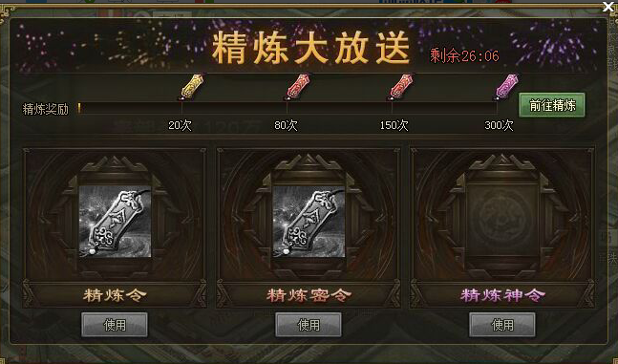
Task: Click the empty 精炼神令 slot
Action: coord(501,222)
